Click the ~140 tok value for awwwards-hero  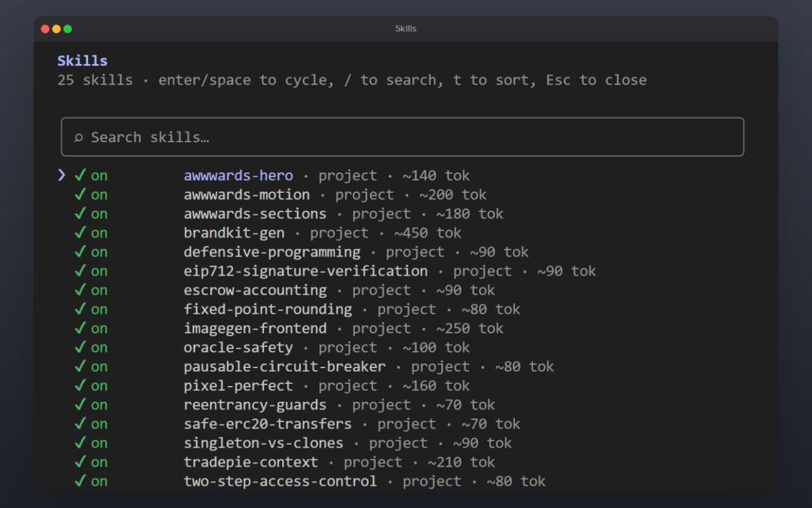[x=435, y=175]
